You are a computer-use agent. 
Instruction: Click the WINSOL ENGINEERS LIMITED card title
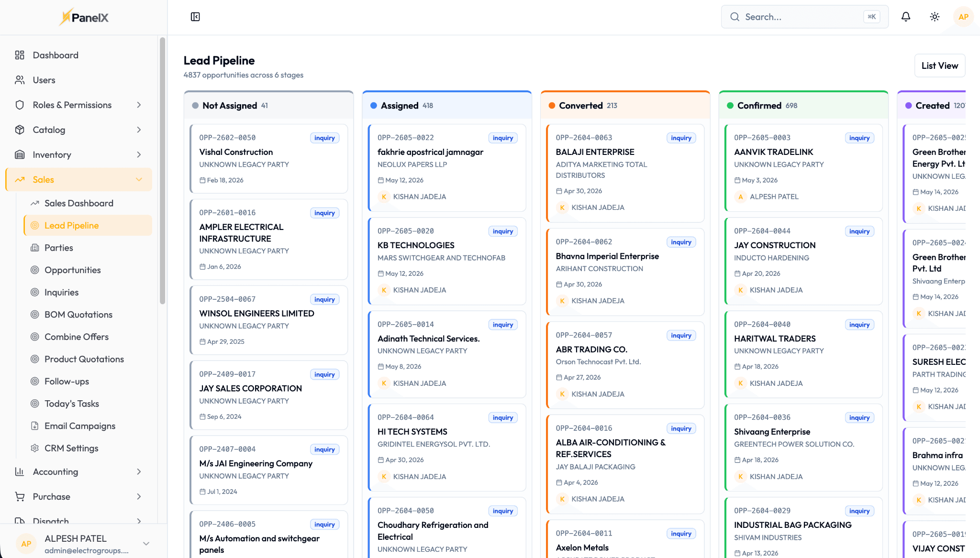[257, 314]
